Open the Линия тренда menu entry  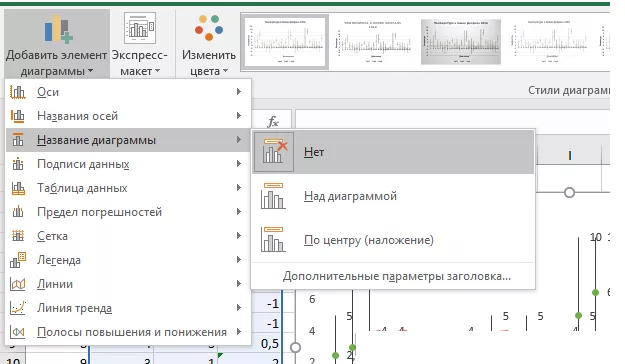point(128,308)
